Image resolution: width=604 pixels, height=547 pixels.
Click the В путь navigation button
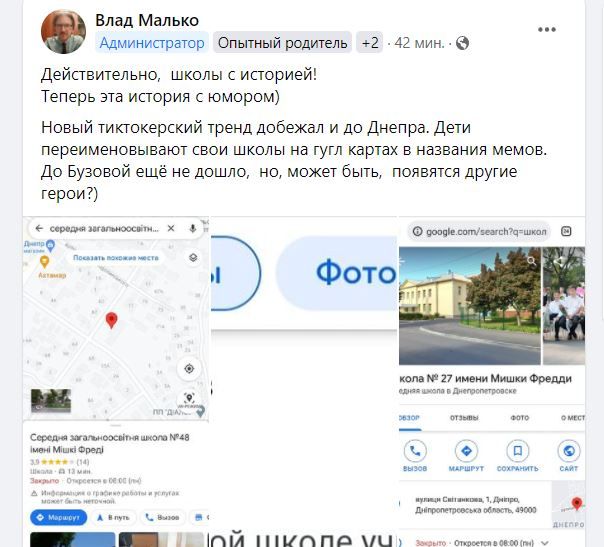click(112, 517)
